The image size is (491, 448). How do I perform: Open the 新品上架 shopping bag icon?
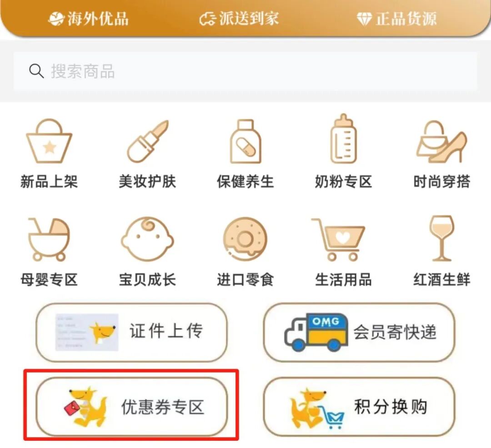click(49, 141)
